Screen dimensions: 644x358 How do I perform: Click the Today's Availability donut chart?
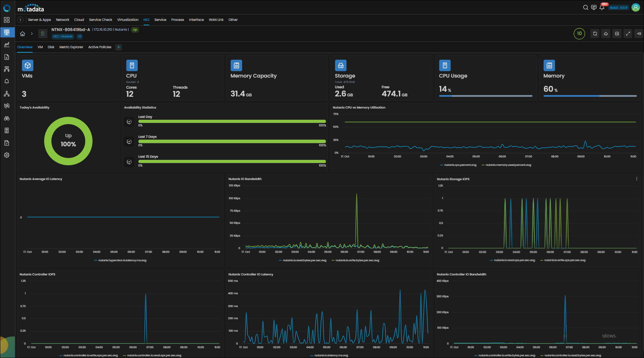(x=68, y=141)
